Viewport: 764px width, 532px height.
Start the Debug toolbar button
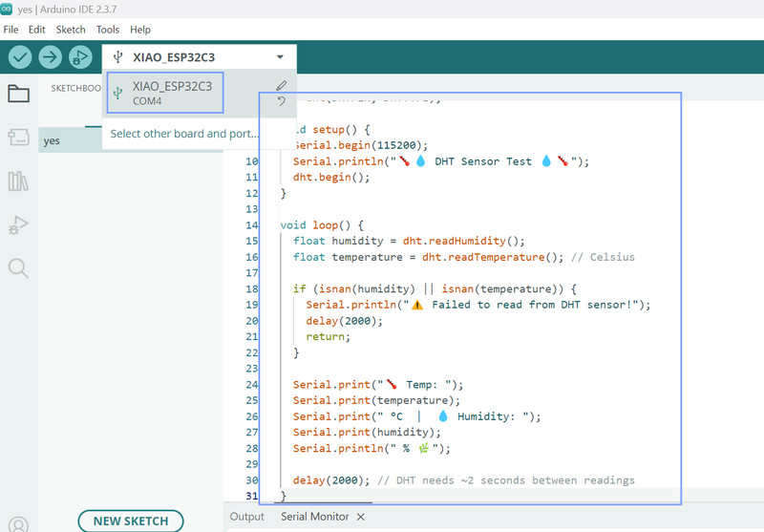pos(80,57)
